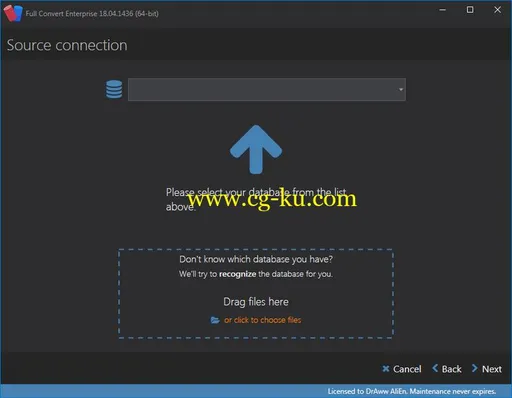Click the 'Source connection' heading
The width and height of the screenshot is (512, 398).
[x=67, y=45]
